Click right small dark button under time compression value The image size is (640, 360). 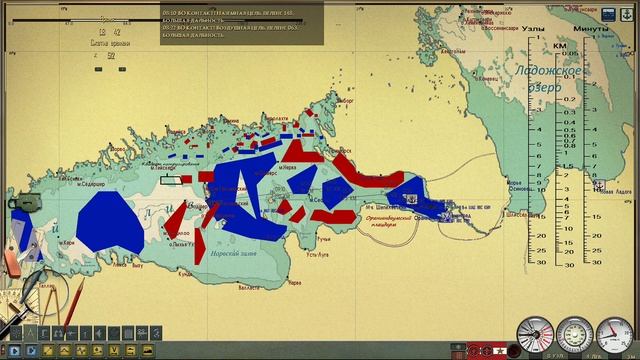[x=122, y=69]
